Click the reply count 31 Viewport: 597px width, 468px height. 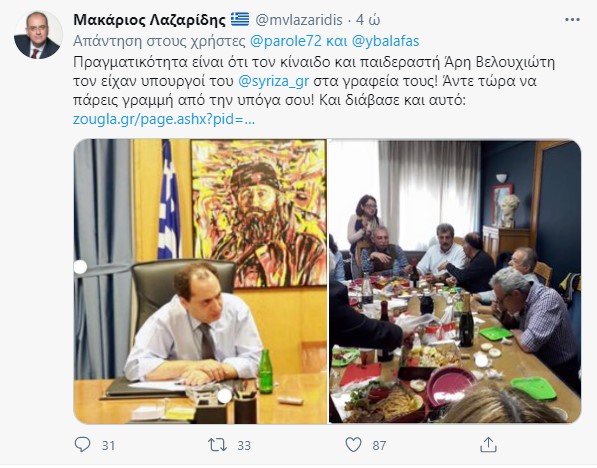coord(109,445)
